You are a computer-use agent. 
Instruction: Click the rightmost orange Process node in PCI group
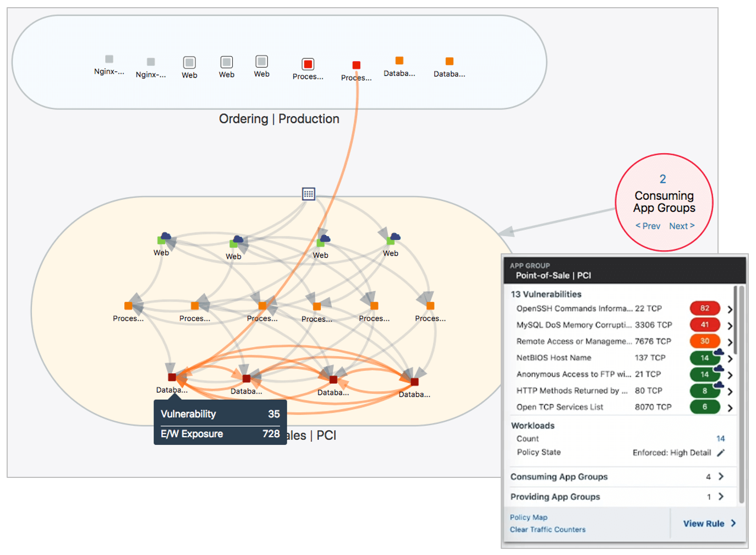tap(430, 306)
